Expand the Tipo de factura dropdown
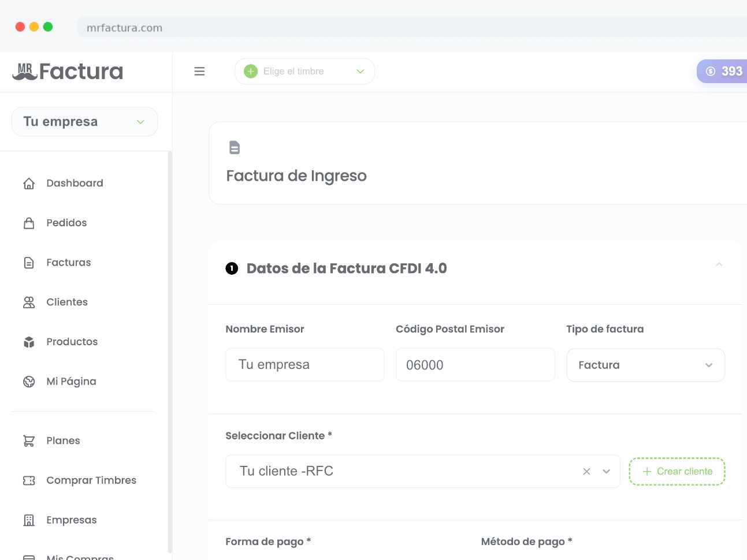Image resolution: width=747 pixels, height=560 pixels. pos(645,365)
